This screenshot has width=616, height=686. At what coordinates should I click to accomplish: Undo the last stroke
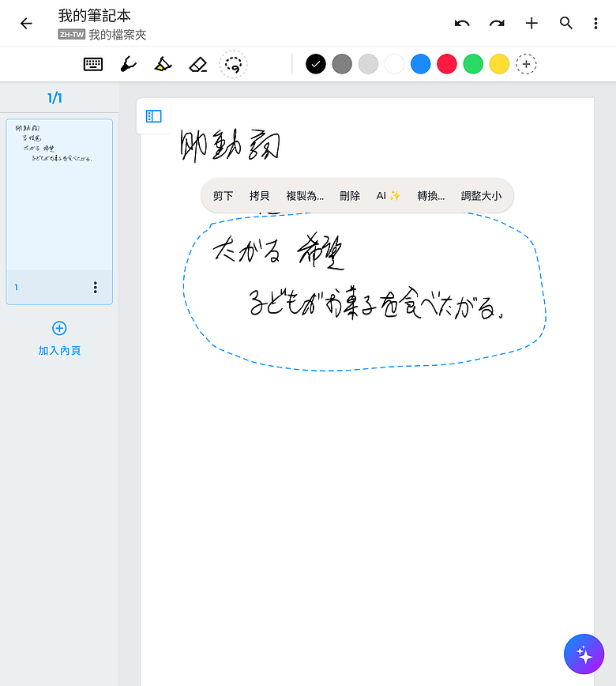point(462,23)
